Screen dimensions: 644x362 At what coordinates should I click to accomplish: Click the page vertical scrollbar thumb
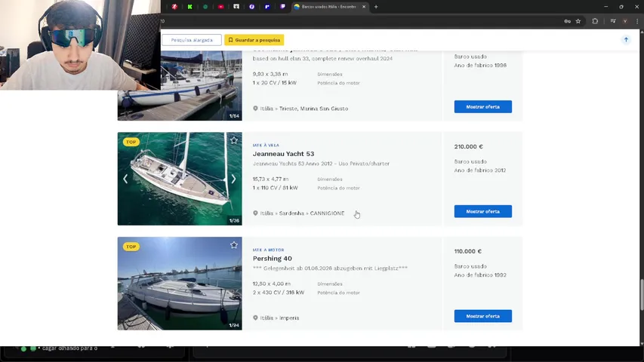642,295
